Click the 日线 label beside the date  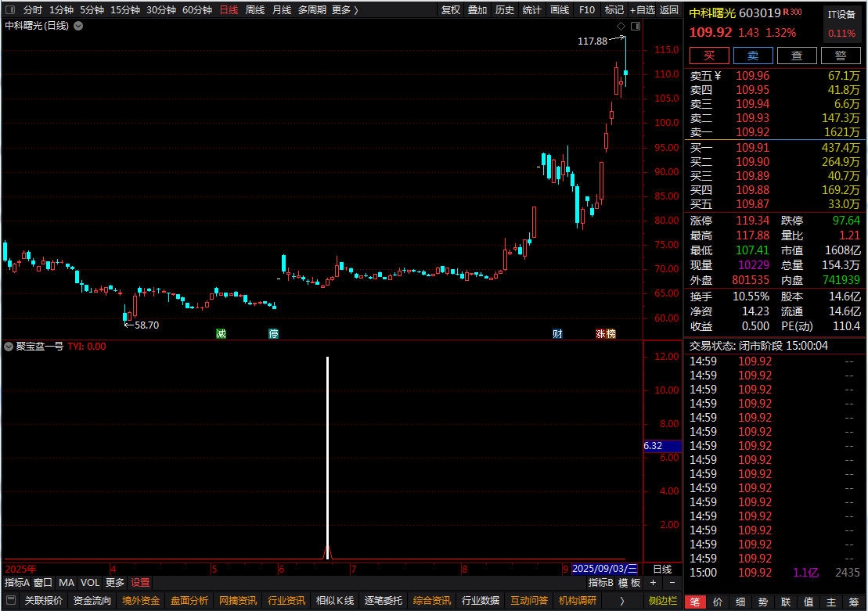pyautogui.click(x=662, y=569)
